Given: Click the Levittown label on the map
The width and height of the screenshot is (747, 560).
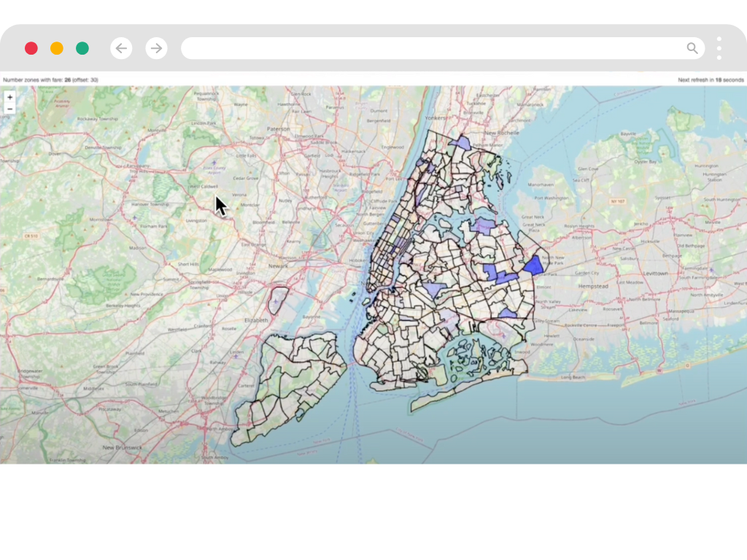Looking at the screenshot, I should [x=654, y=273].
